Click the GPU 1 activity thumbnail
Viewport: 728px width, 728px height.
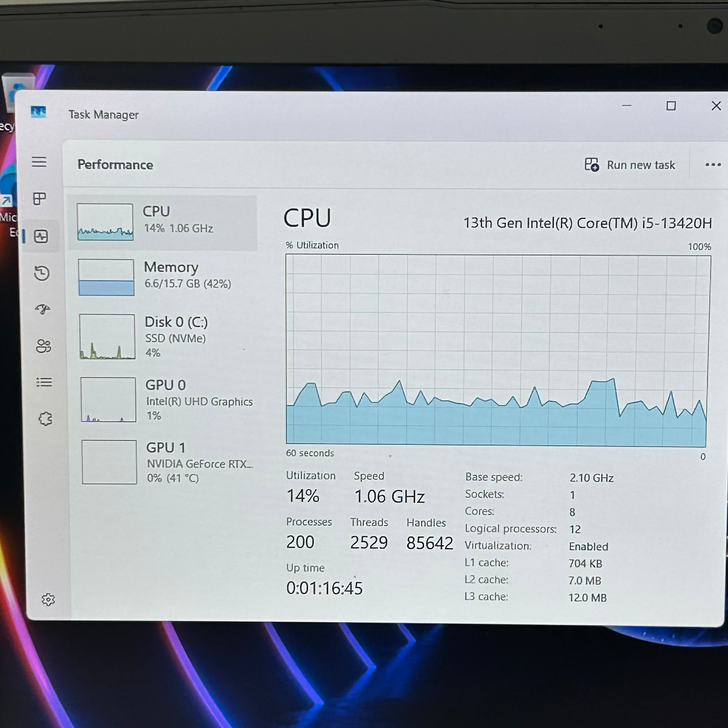(109, 462)
